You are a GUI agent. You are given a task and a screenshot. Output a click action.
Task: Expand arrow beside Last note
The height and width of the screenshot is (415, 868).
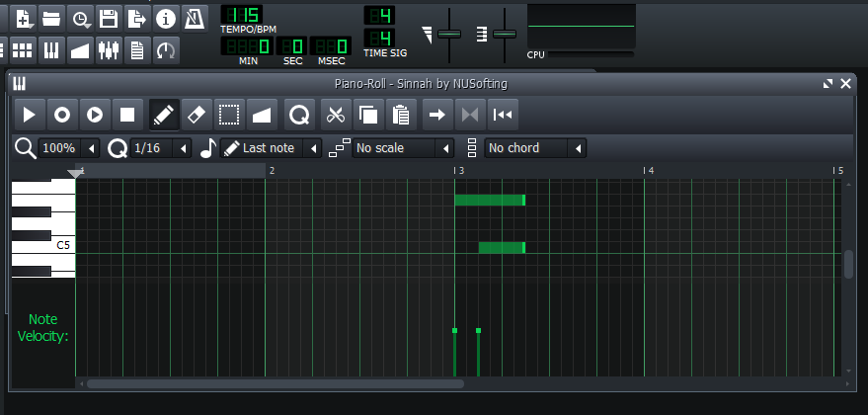click(313, 148)
